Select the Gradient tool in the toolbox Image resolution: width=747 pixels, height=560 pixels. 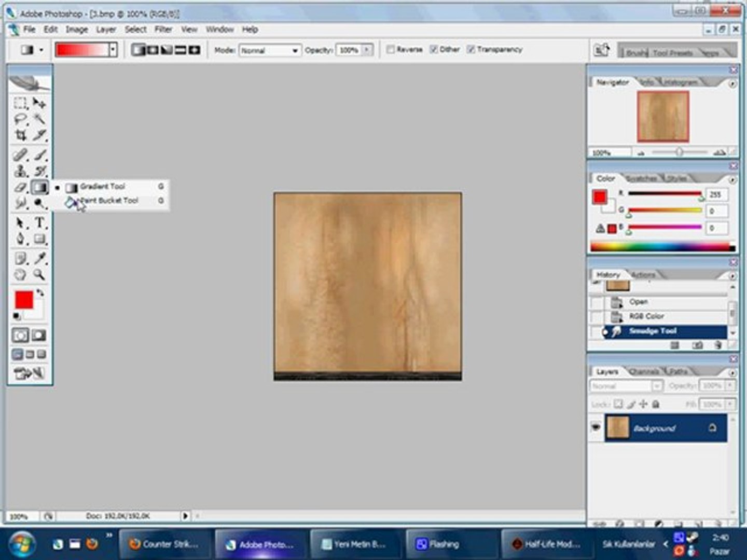pyautogui.click(x=39, y=187)
